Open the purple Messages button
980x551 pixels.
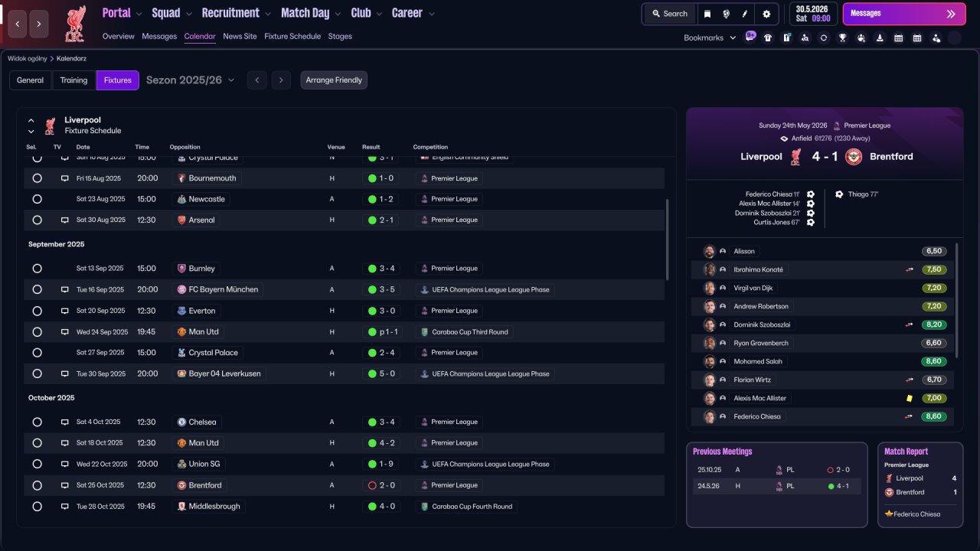[904, 14]
